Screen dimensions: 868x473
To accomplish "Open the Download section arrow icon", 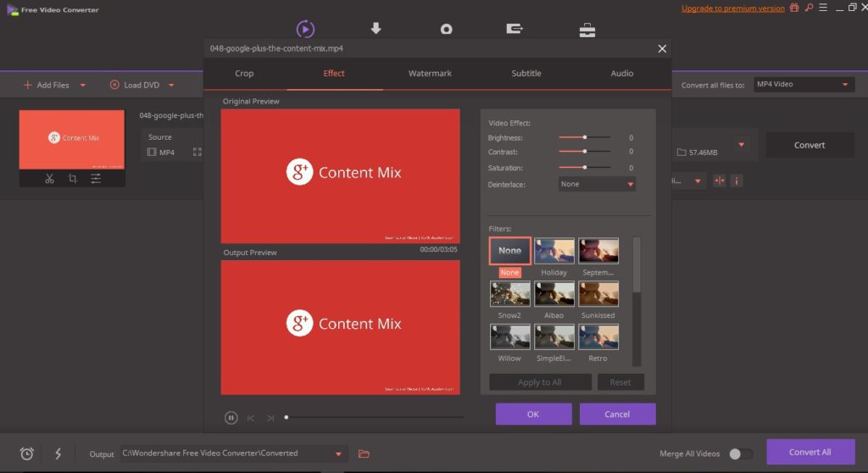I will click(x=376, y=28).
